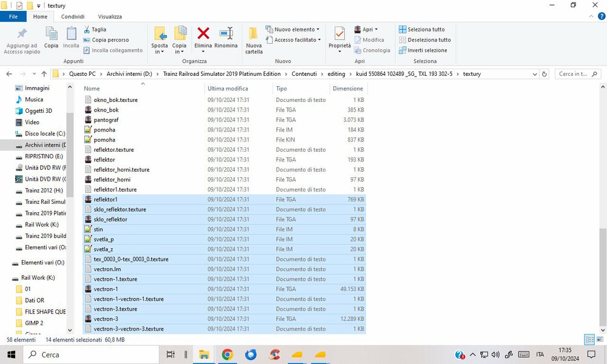Click Modifica in the Apri group
The image size is (607, 364).
point(369,40)
